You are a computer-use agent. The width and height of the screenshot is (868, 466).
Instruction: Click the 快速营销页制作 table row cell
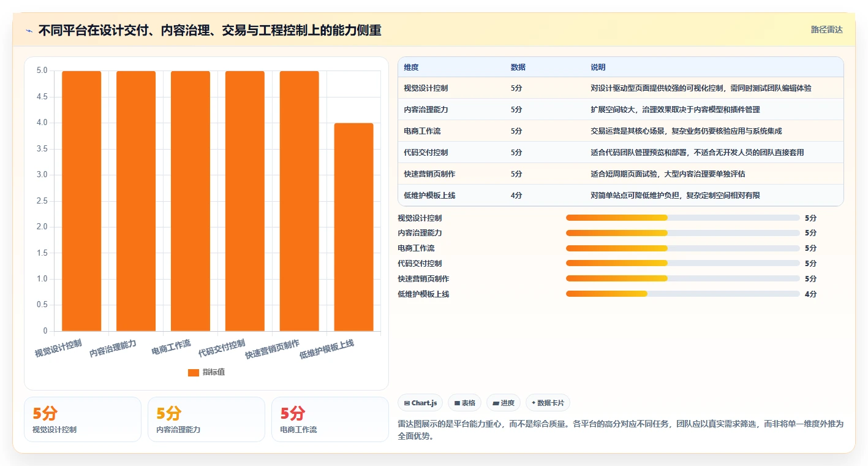pyautogui.click(x=429, y=174)
